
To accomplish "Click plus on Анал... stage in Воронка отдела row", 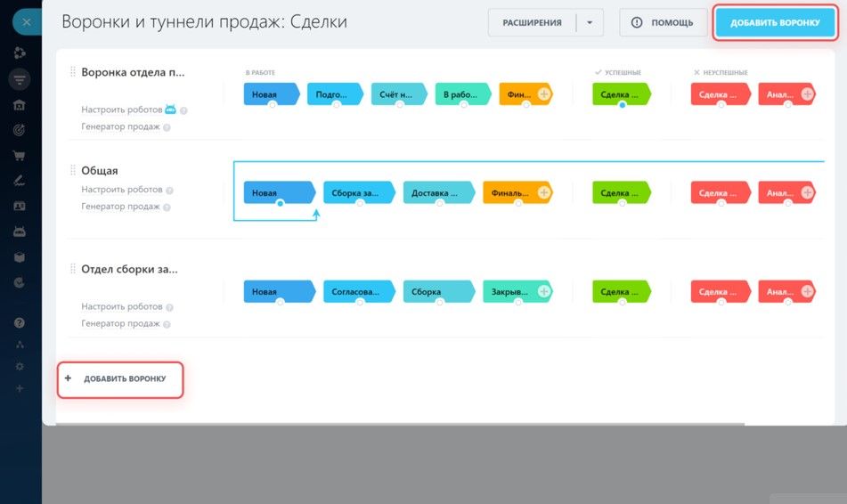I will [x=807, y=94].
